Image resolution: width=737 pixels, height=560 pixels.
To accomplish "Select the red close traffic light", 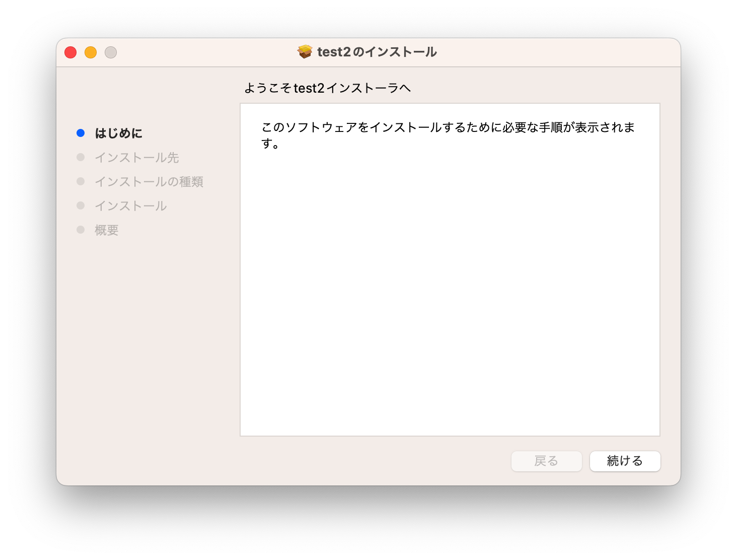I will 70,52.
